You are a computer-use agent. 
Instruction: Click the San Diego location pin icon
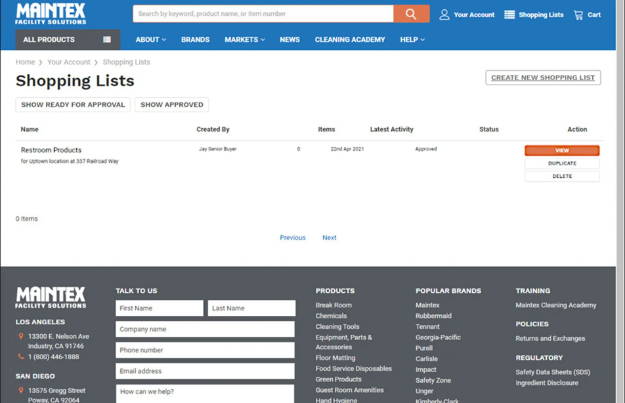(x=21, y=390)
